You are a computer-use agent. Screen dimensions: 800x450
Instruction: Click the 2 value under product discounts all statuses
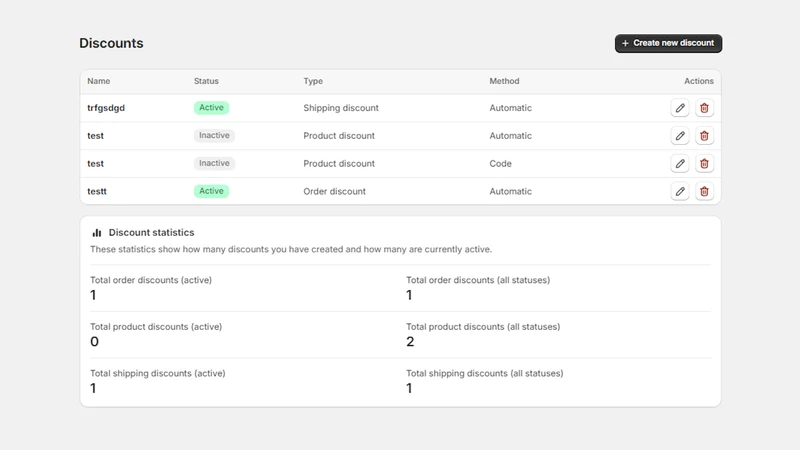click(x=410, y=342)
